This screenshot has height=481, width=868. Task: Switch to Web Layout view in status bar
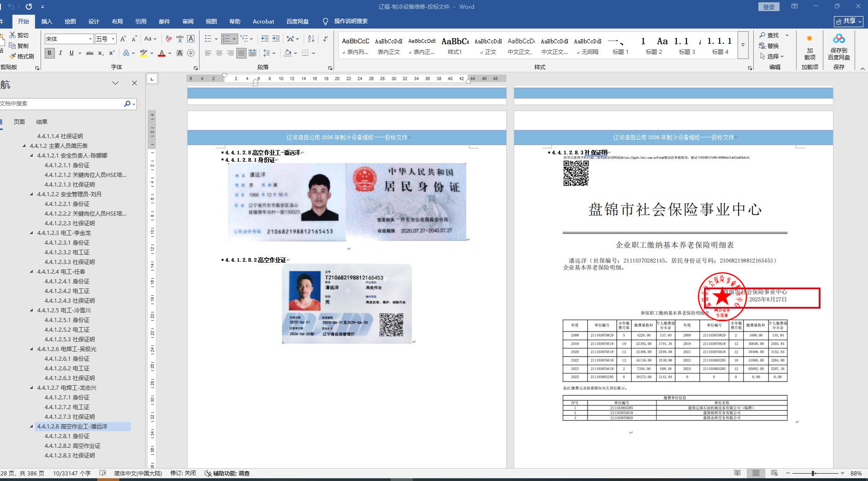coord(774,473)
